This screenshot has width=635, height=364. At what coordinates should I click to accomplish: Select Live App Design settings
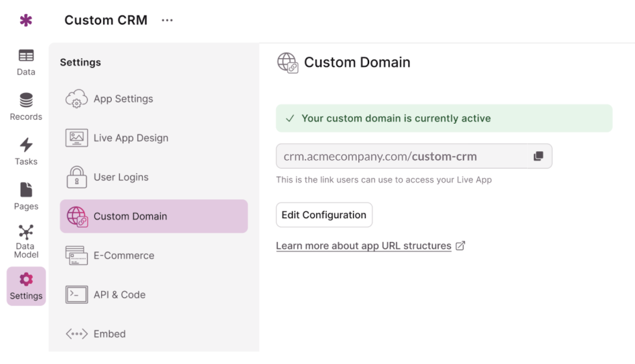[131, 138]
